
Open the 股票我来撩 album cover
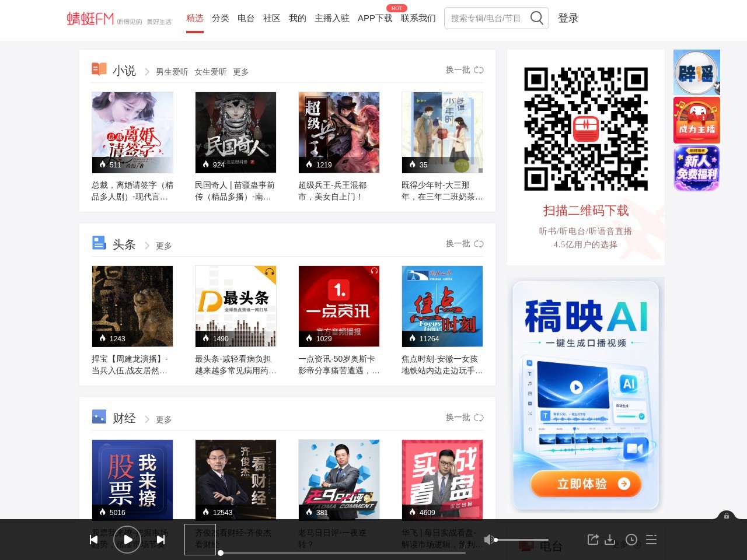[132, 479]
